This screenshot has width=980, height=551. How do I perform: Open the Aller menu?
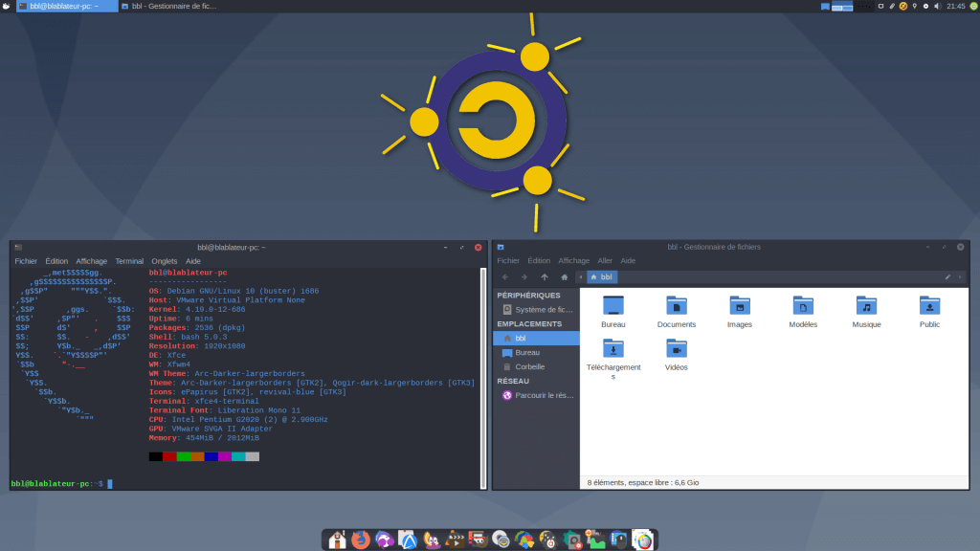605,260
